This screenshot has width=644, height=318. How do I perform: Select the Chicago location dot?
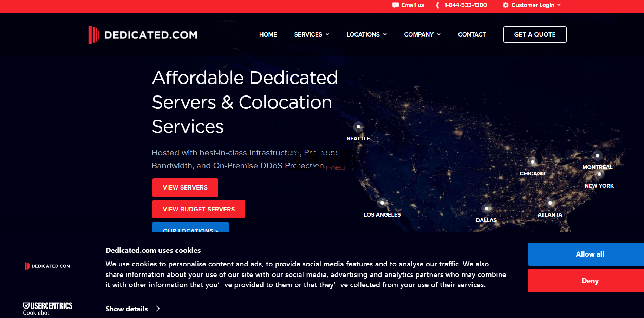533,162
